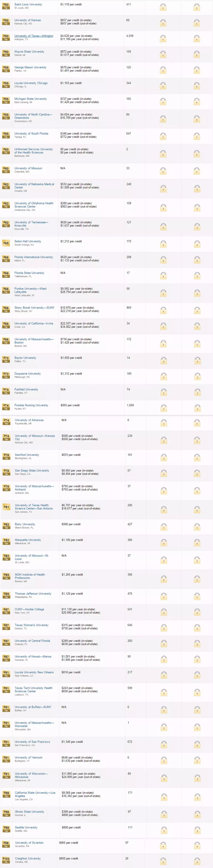Open the George Mason University link

30,67
